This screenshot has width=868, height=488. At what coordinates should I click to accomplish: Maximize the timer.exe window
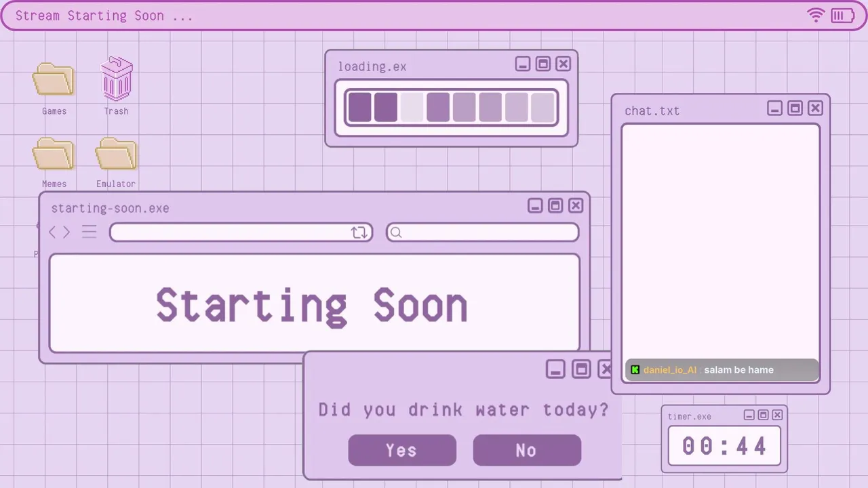(x=763, y=415)
